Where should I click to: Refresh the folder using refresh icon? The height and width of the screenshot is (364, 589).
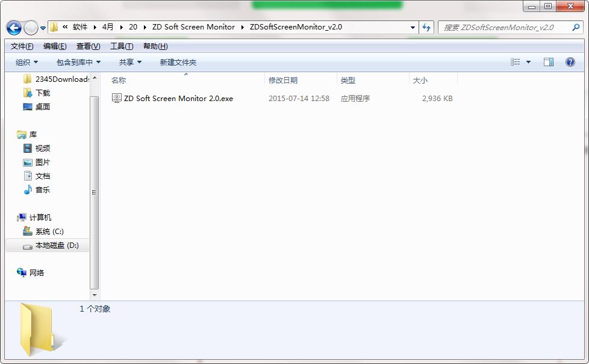[x=426, y=28]
